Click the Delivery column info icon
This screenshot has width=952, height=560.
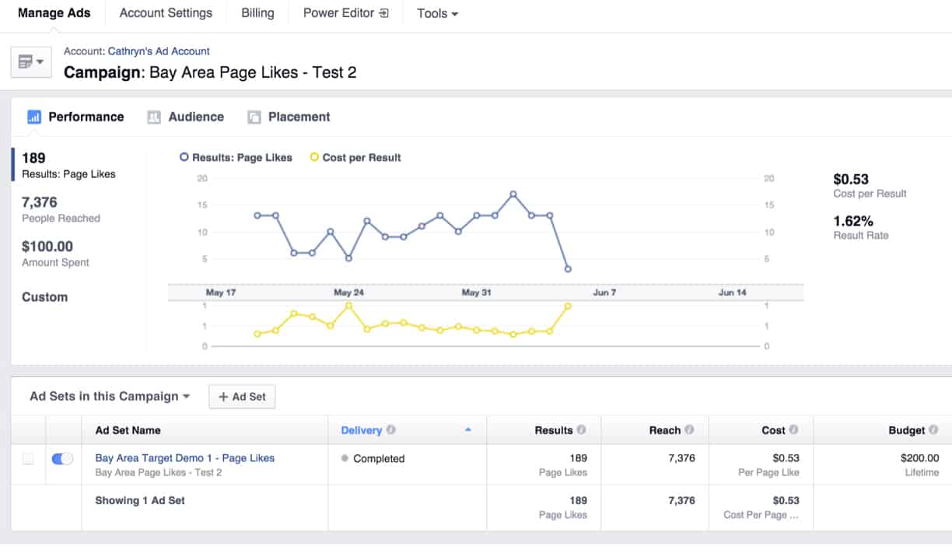[x=390, y=430]
